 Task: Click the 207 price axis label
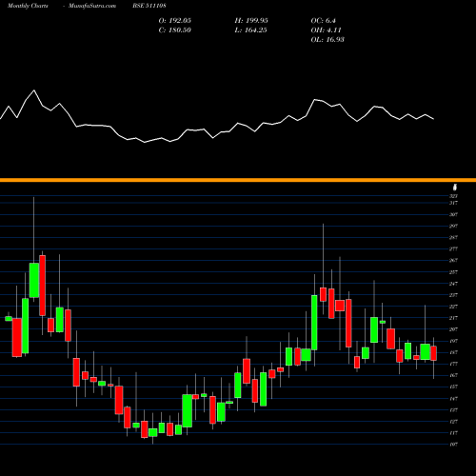coord(453,329)
